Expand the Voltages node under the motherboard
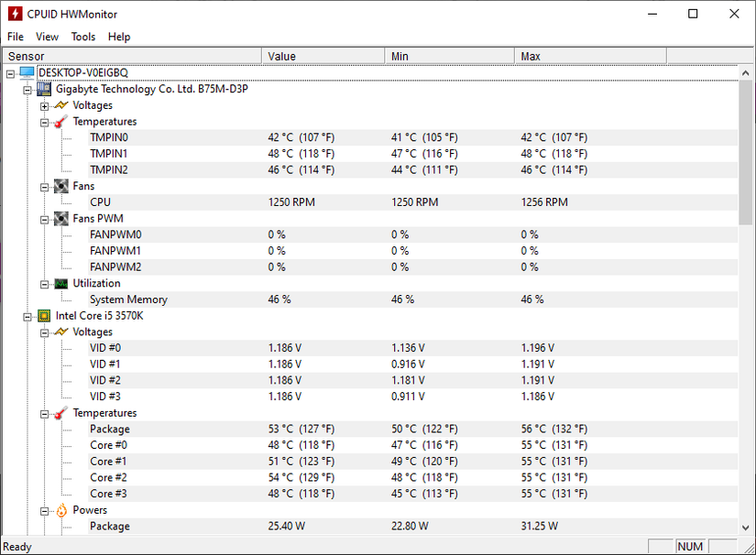Viewport: 756px width, 555px height. (44, 105)
